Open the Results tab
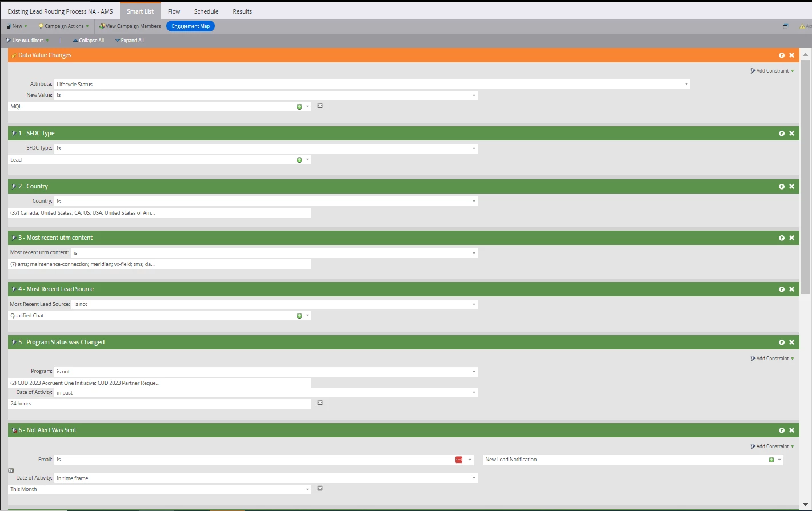This screenshot has width=812, height=511. point(242,11)
